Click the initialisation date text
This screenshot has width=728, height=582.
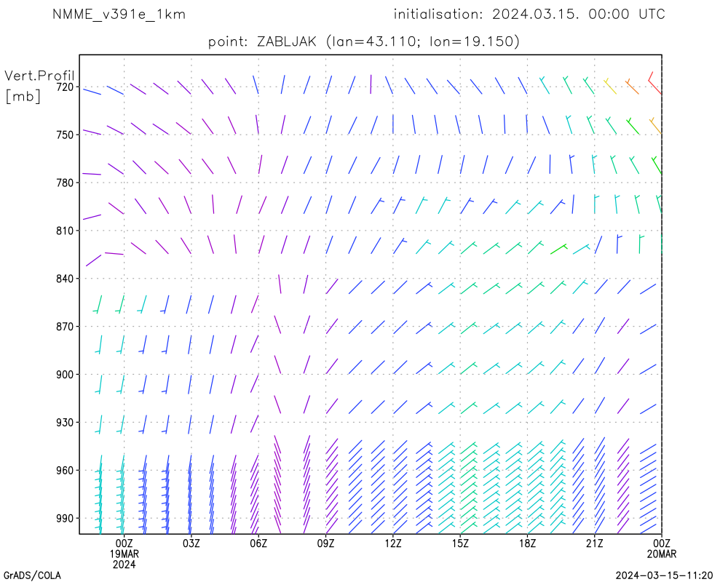click(529, 15)
